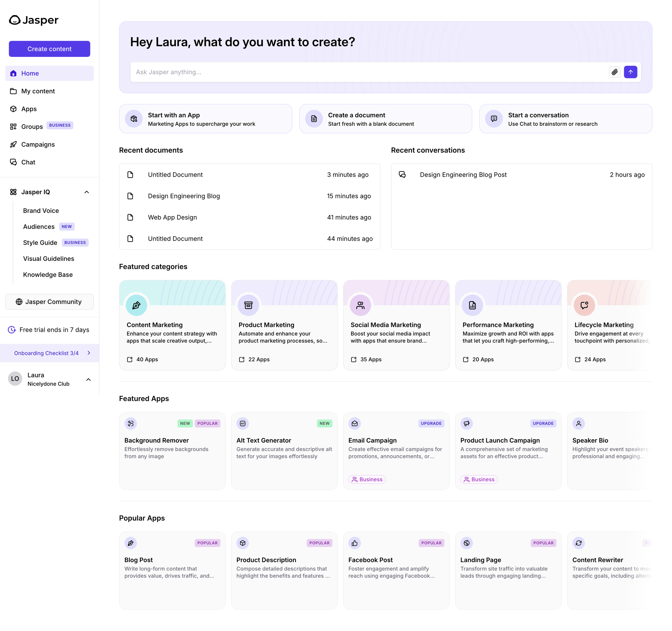Image resolution: width=672 pixels, height=631 pixels.
Task: Click the Create content button
Action: point(49,49)
